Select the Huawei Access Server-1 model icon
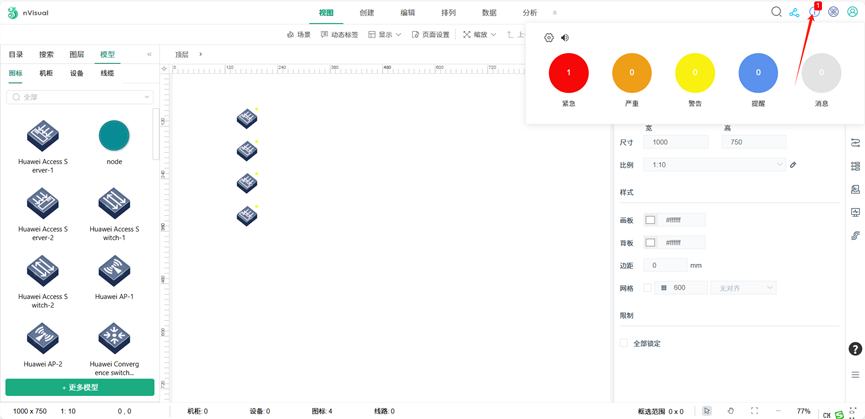 pyautogui.click(x=43, y=136)
